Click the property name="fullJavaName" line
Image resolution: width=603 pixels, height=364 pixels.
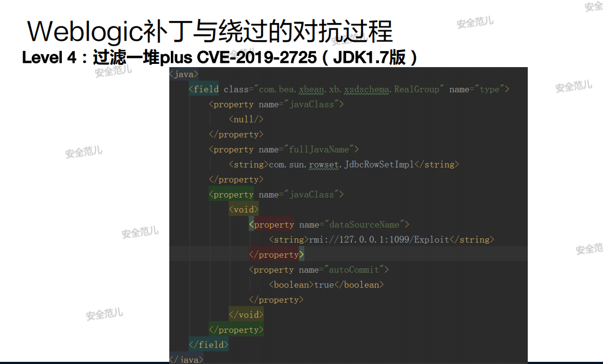click(284, 149)
